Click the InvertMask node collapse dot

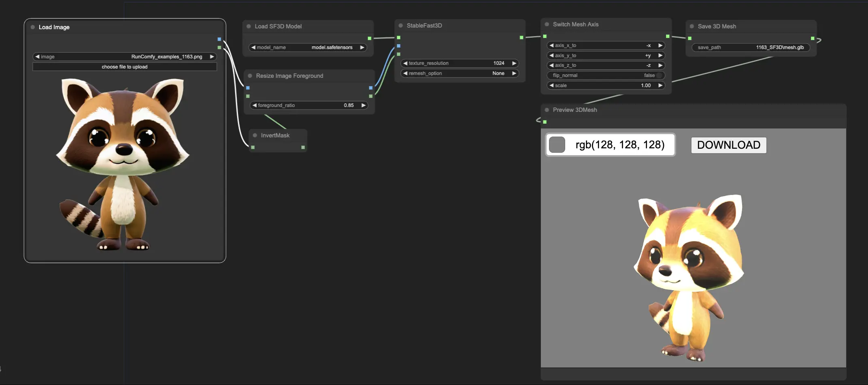pos(255,135)
